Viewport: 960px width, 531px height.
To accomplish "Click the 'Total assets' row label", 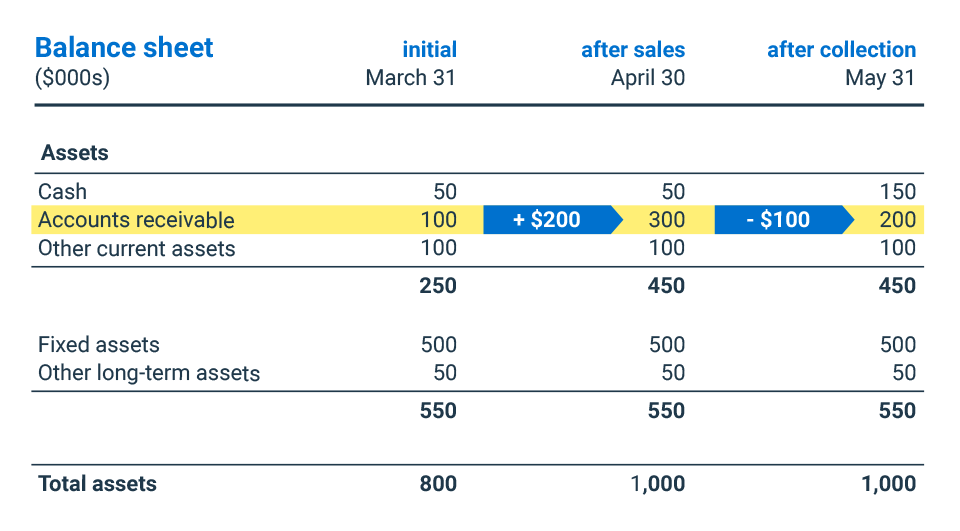I will pos(97,484).
